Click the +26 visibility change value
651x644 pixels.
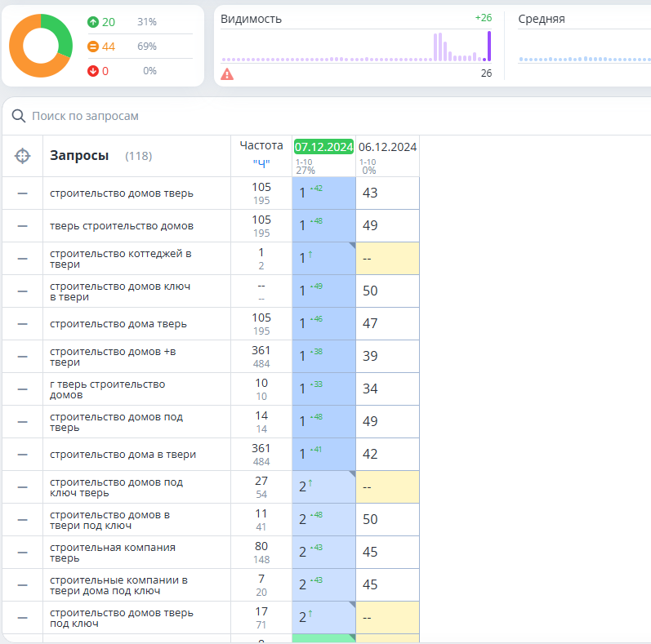pyautogui.click(x=484, y=18)
